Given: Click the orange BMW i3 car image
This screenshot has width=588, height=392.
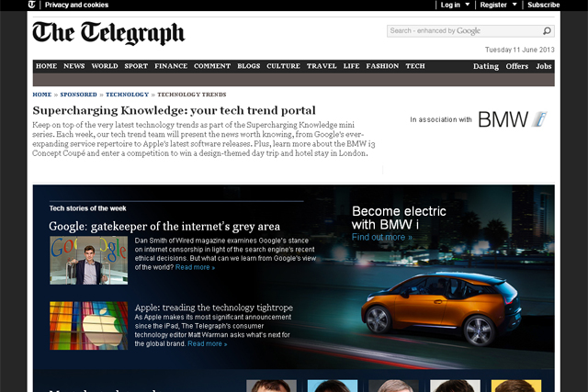Looking at the screenshot, I should tap(441, 308).
